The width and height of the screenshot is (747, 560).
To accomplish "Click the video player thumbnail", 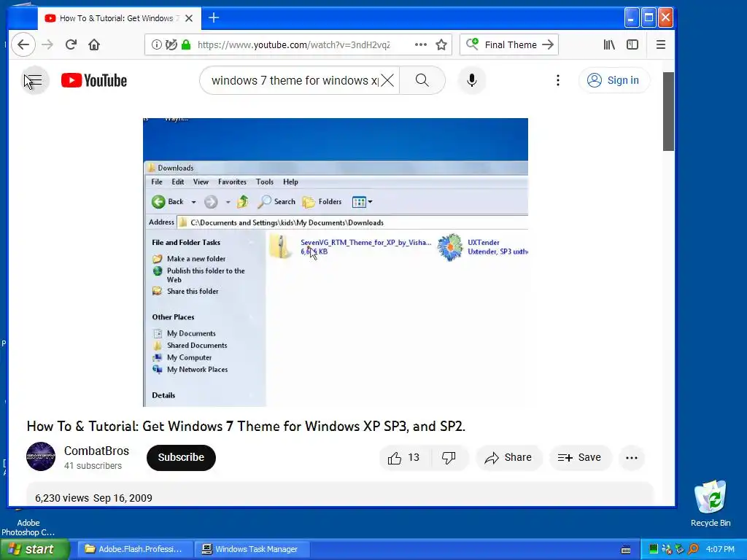I will coord(336,262).
